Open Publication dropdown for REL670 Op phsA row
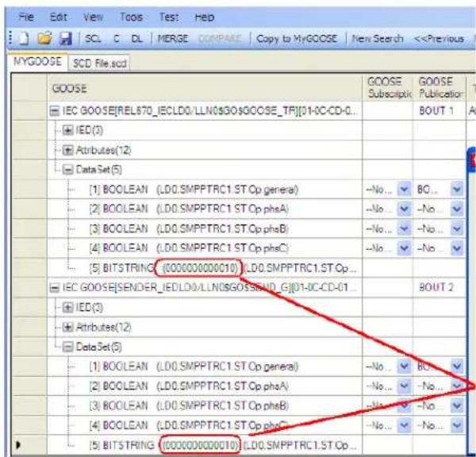The width and height of the screenshot is (476, 457). click(457, 209)
